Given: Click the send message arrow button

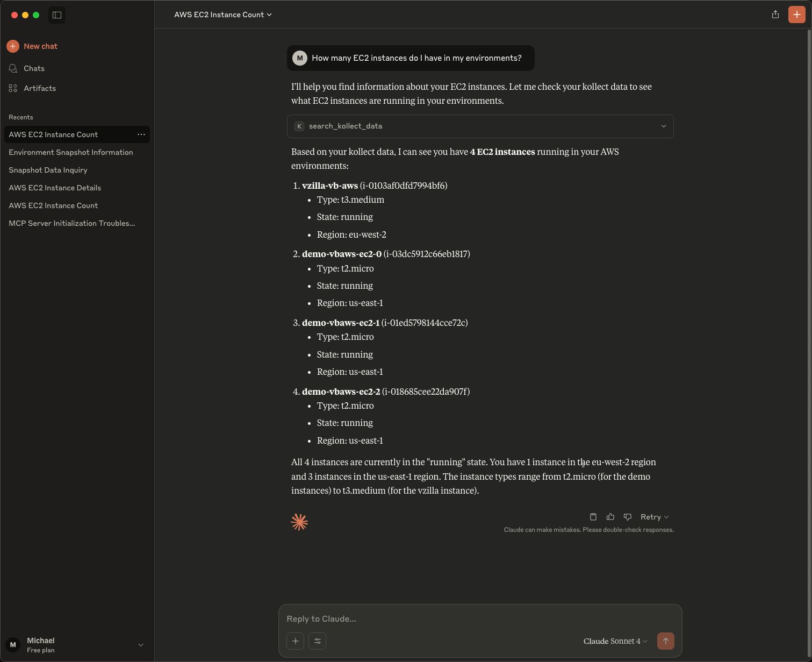Looking at the screenshot, I should coord(666,641).
